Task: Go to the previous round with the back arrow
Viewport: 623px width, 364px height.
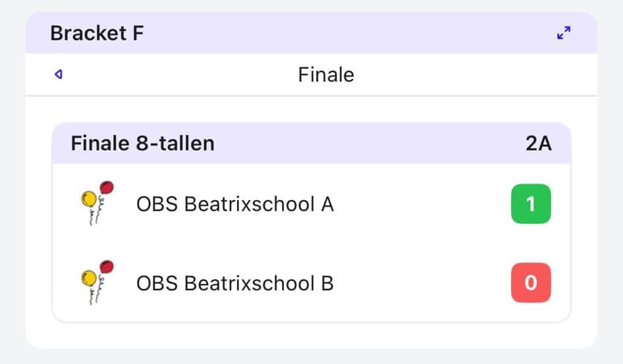Action: pos(59,74)
